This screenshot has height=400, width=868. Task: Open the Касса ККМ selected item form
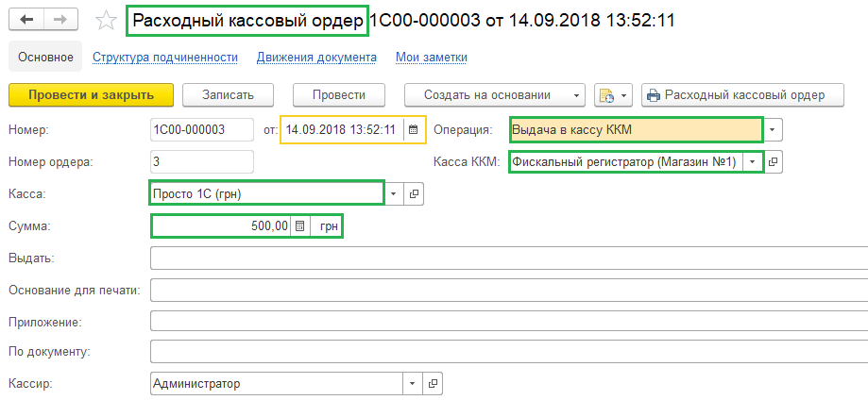click(x=774, y=162)
